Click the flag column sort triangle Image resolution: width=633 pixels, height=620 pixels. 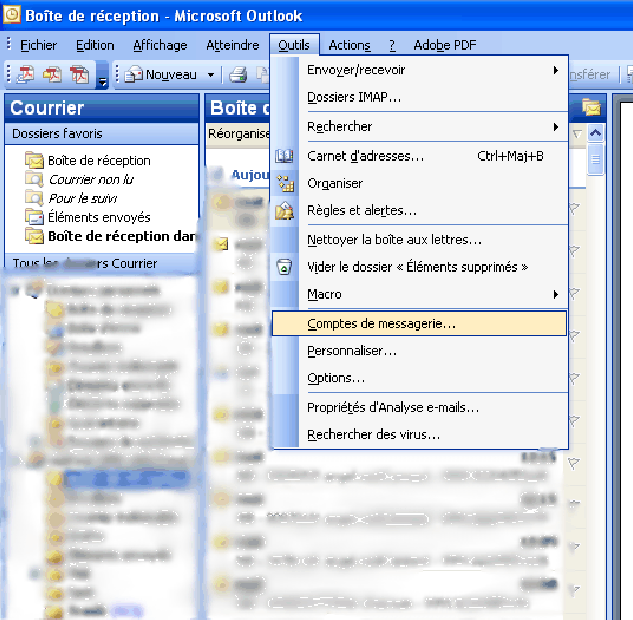[x=578, y=134]
